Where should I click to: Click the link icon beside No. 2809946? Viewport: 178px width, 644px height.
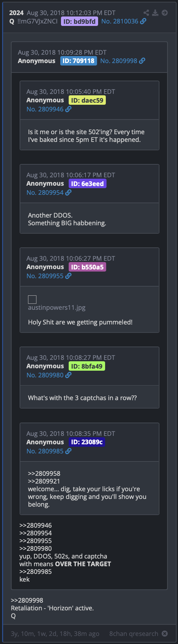click(68, 109)
